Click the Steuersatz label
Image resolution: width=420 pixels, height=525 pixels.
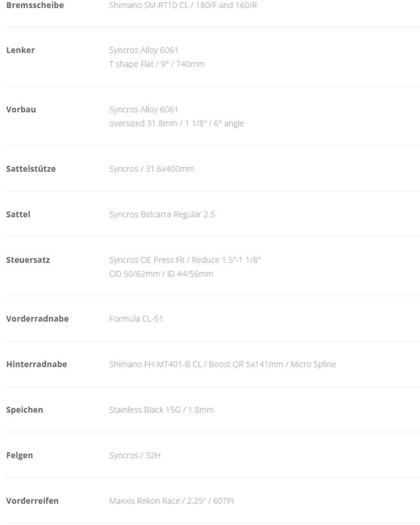click(x=28, y=260)
